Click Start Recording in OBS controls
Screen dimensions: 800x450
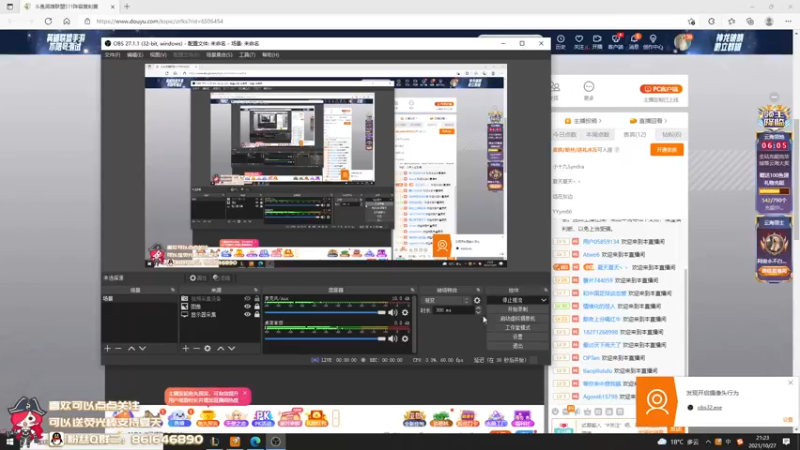click(517, 309)
